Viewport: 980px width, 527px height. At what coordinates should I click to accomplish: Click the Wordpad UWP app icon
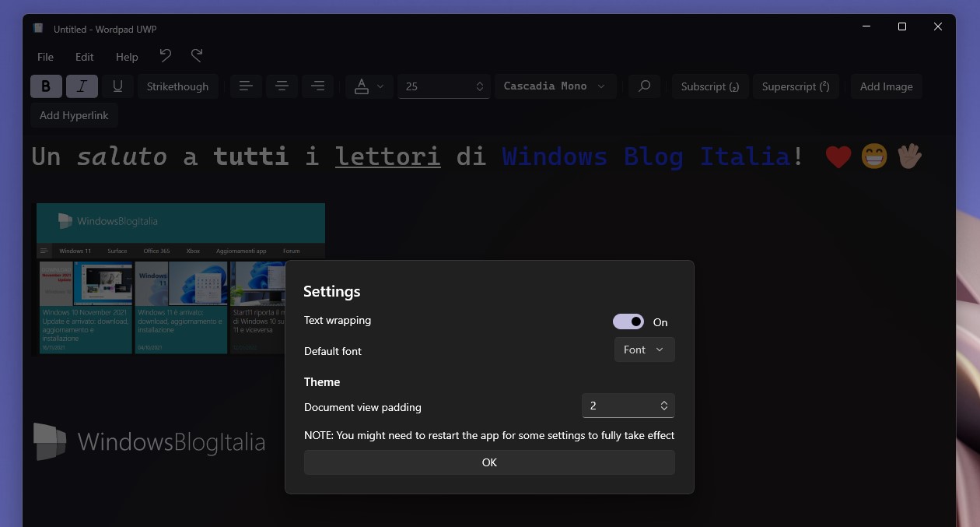tap(38, 28)
